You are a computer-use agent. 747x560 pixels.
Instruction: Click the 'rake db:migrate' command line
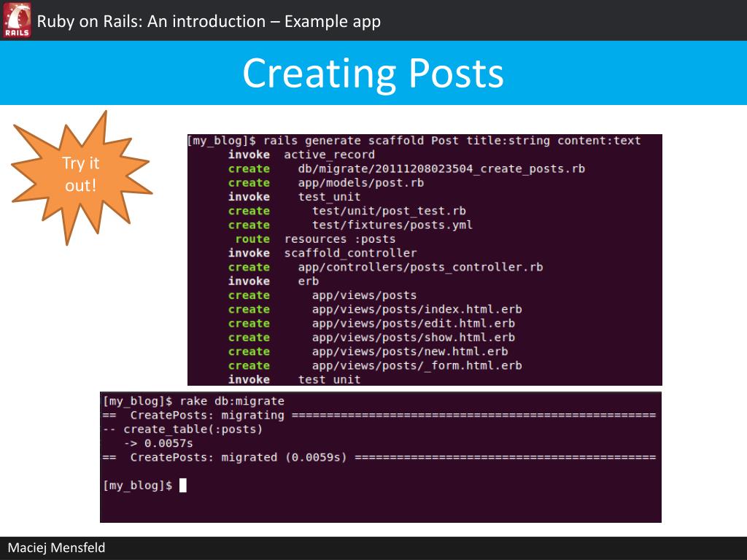[193, 401]
